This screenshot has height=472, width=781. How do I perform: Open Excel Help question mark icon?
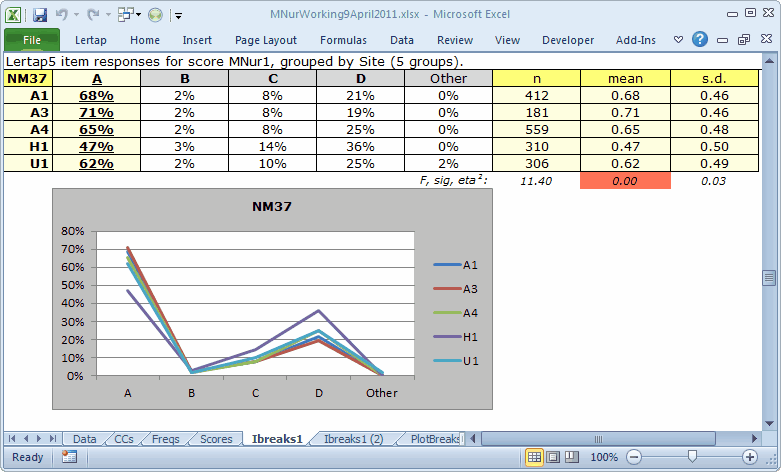pyautogui.click(x=700, y=40)
